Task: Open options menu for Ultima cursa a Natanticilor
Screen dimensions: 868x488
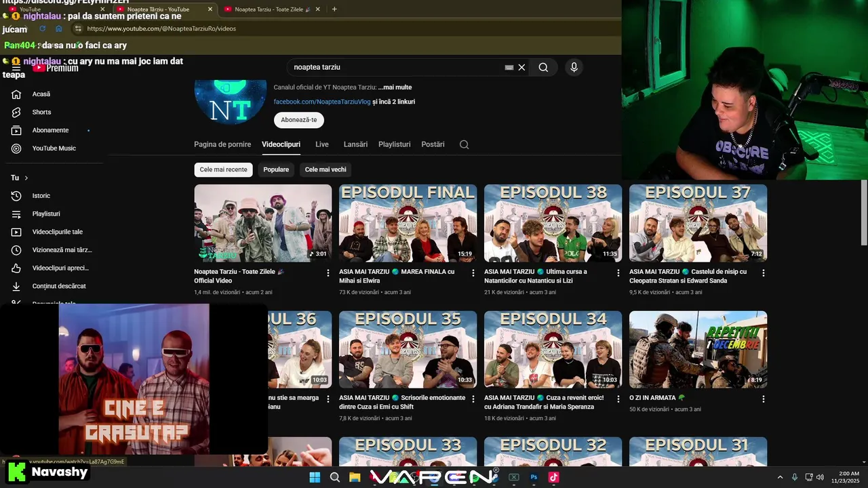Action: 618,273
